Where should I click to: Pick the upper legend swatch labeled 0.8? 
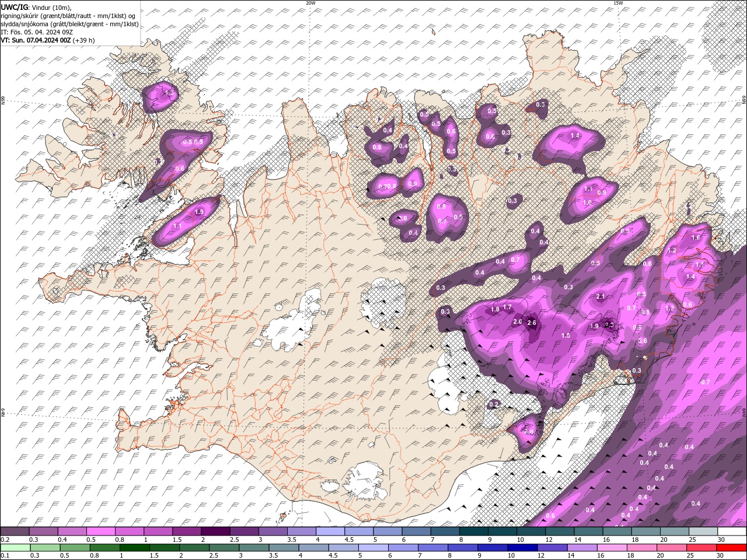(130, 531)
